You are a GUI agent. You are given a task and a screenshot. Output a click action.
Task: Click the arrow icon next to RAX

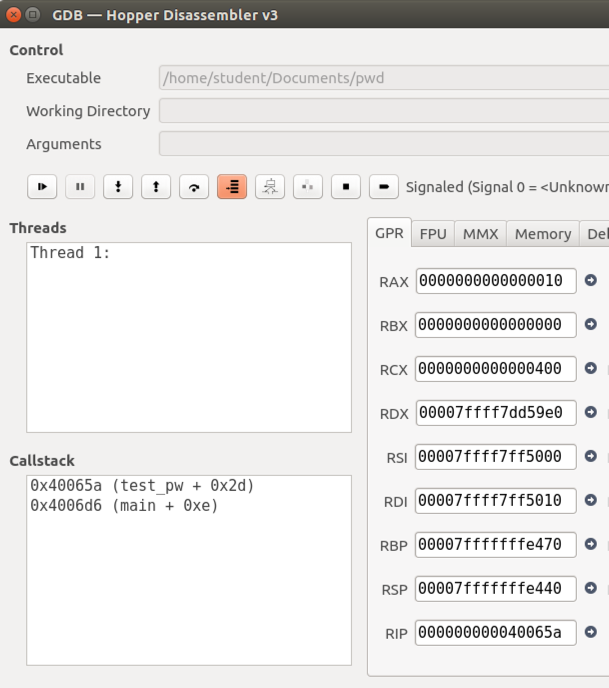pyautogui.click(x=591, y=281)
